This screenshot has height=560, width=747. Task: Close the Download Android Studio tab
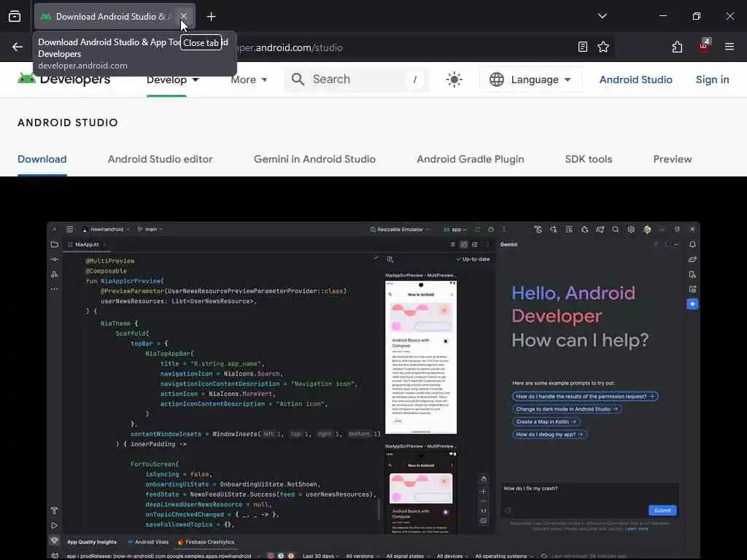coord(183,17)
